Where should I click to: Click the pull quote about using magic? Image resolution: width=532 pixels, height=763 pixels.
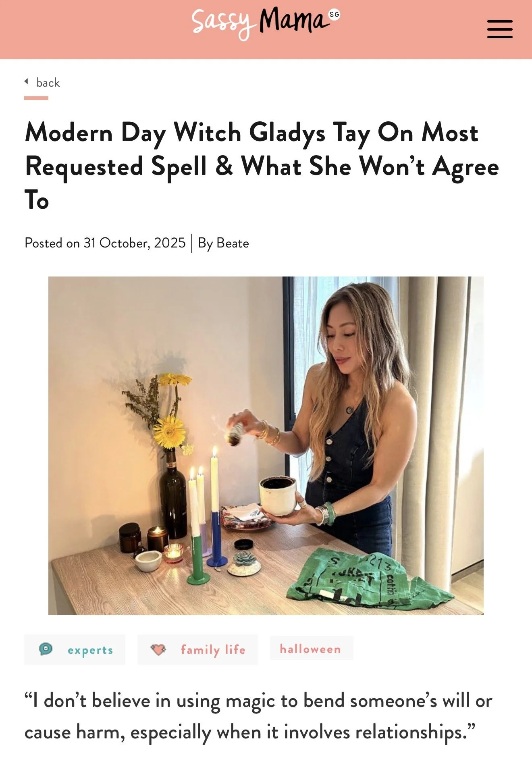click(258, 716)
